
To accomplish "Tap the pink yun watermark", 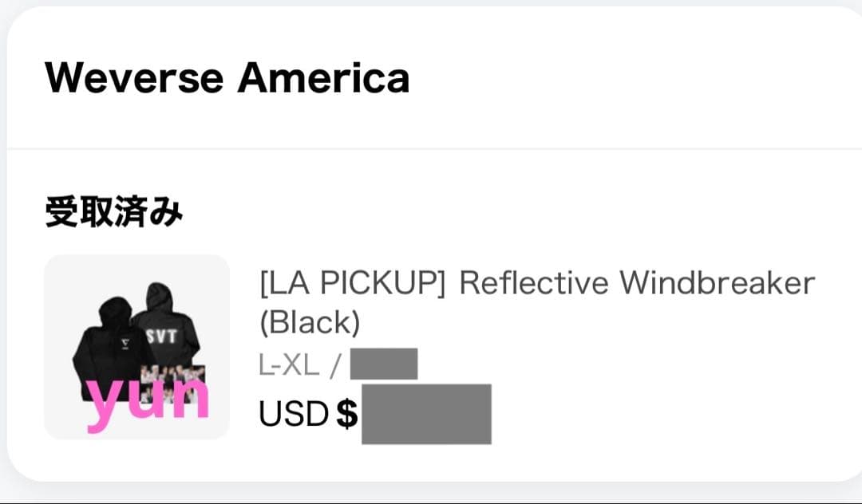I will pyautogui.click(x=148, y=400).
